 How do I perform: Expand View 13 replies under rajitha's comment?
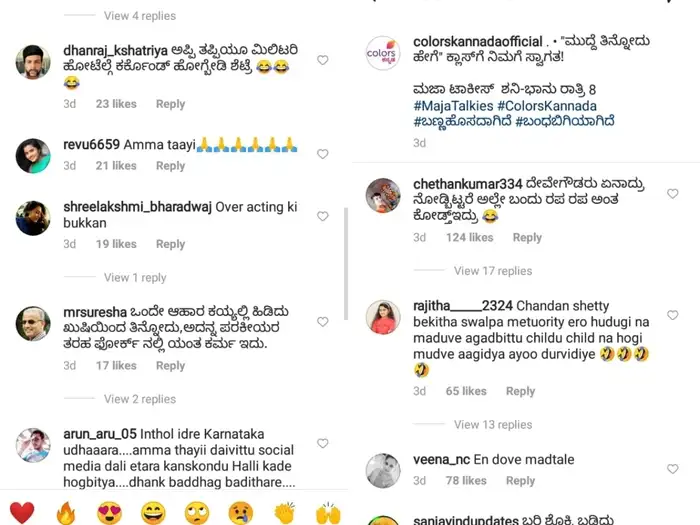click(x=493, y=425)
